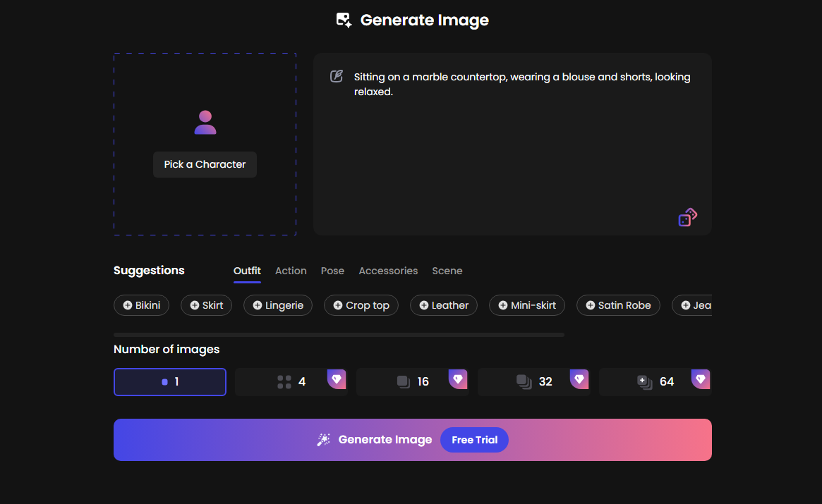Switch to the Accessories tab
The image size is (822, 504).
(x=388, y=271)
